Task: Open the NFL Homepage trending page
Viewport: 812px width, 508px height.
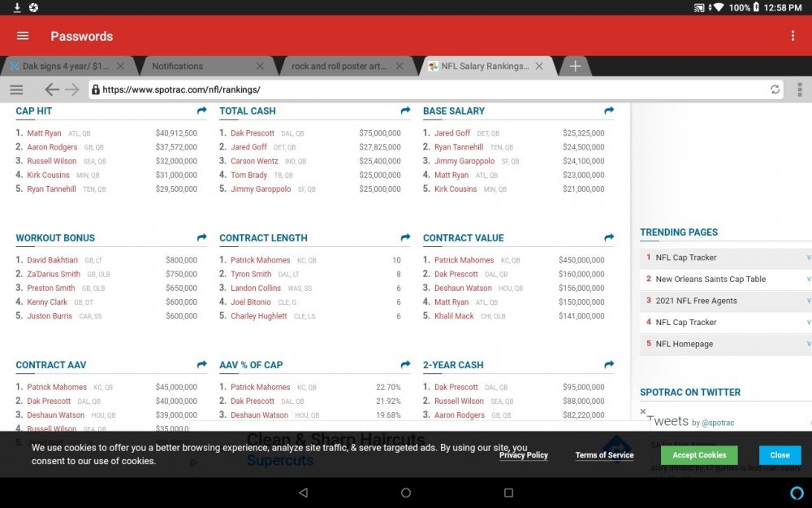Action: point(684,344)
